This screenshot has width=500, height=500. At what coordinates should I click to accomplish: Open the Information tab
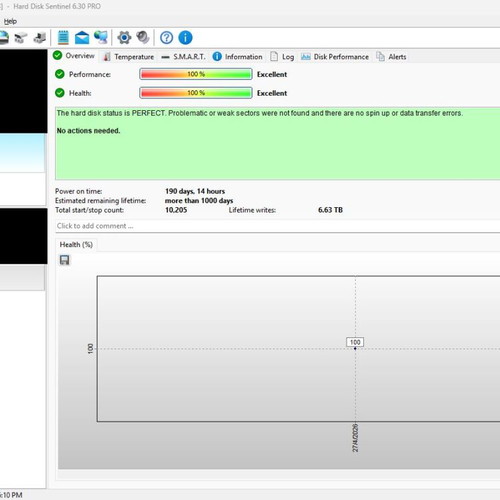pyautogui.click(x=237, y=57)
